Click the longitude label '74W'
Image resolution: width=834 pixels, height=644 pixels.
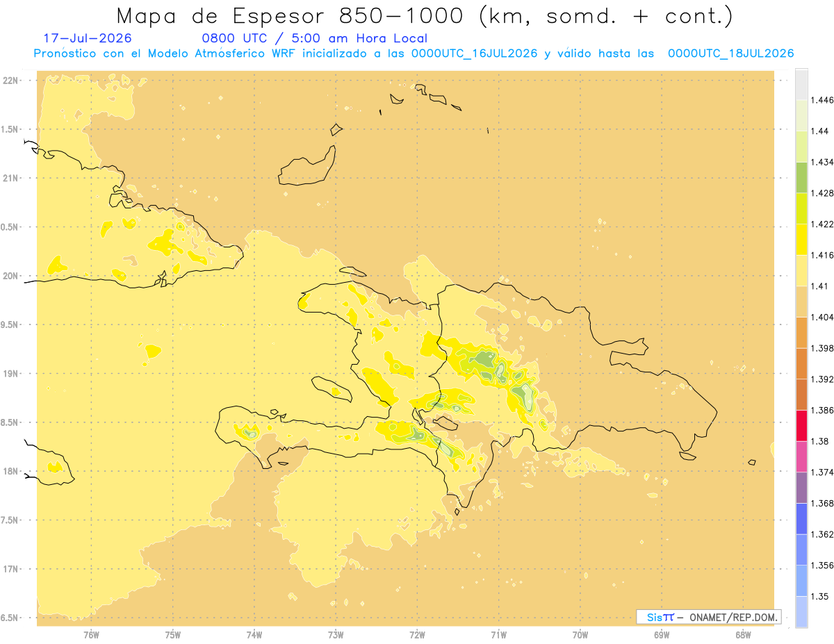254,634
